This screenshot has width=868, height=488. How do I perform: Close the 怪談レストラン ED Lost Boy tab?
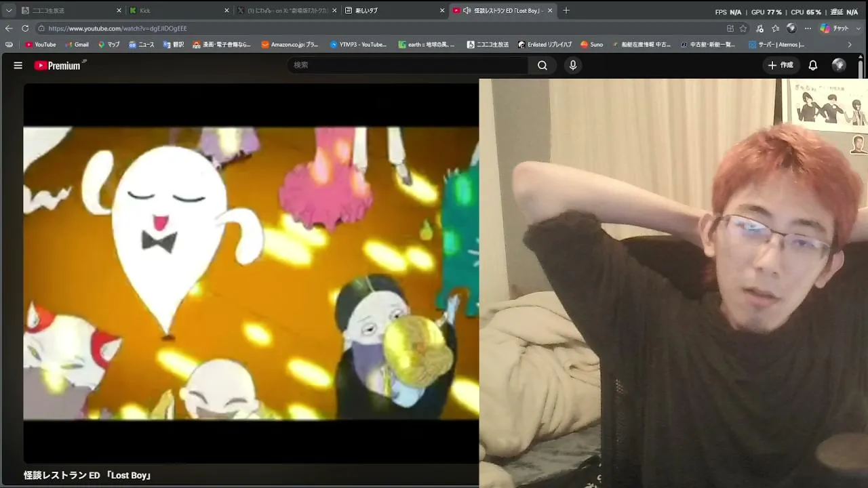click(550, 11)
